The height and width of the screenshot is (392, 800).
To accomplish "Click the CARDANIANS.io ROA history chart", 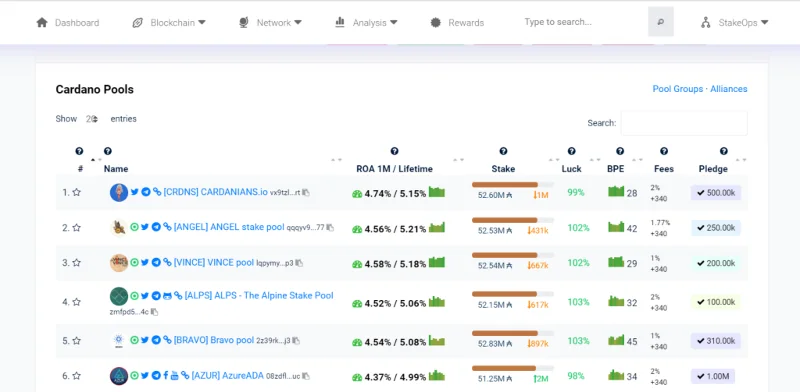I will (437, 192).
